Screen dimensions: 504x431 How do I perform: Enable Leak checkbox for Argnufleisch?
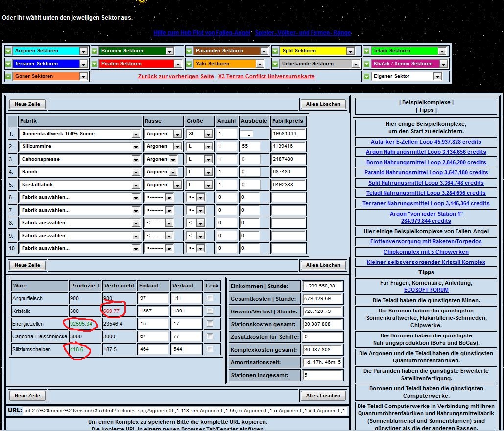[210, 298]
